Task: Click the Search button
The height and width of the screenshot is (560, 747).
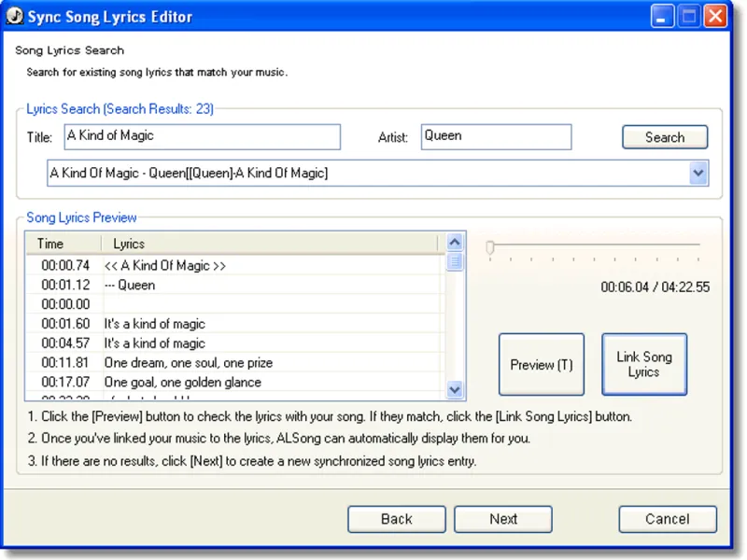Action: coord(665,137)
